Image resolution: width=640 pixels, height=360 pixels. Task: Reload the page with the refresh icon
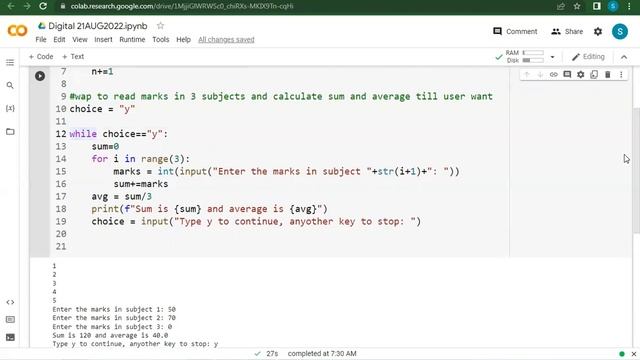click(42, 6)
